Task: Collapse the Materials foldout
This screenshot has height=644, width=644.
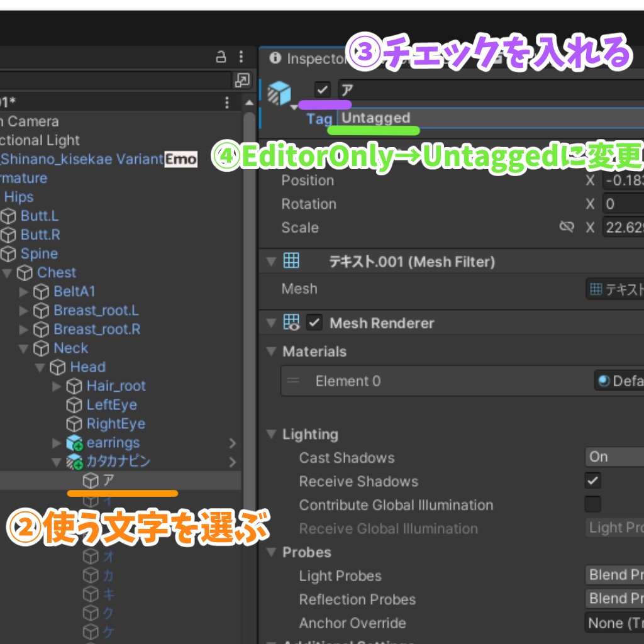Action: point(271,352)
